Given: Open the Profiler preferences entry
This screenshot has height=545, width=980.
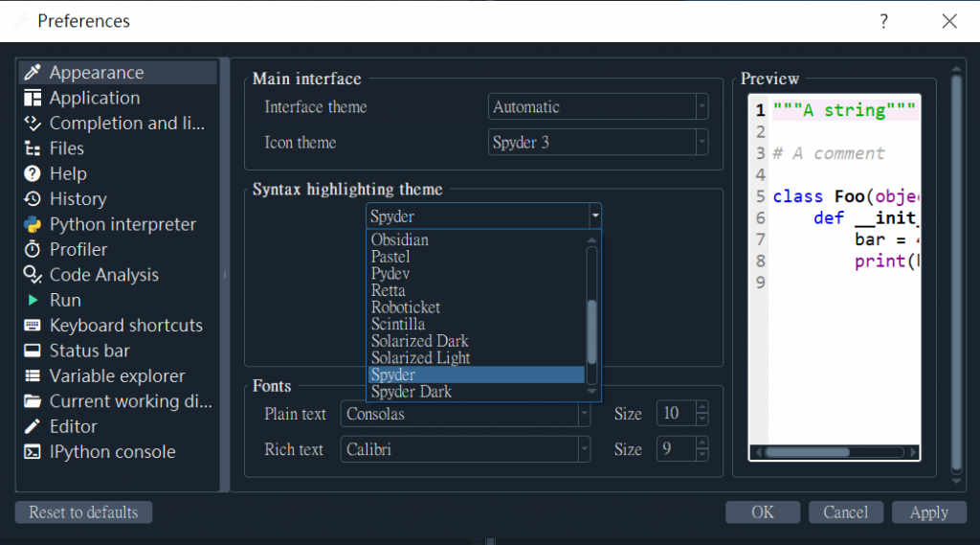Looking at the screenshot, I should point(119,249).
